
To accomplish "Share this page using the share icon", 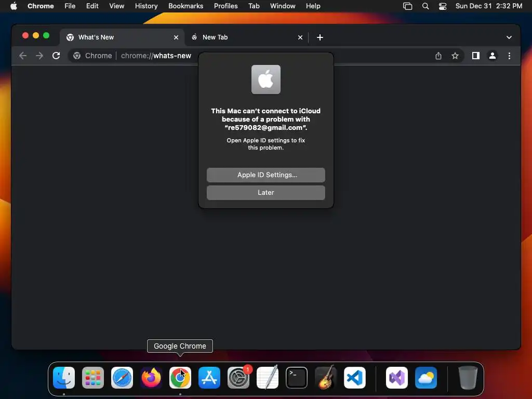I will pos(438,56).
